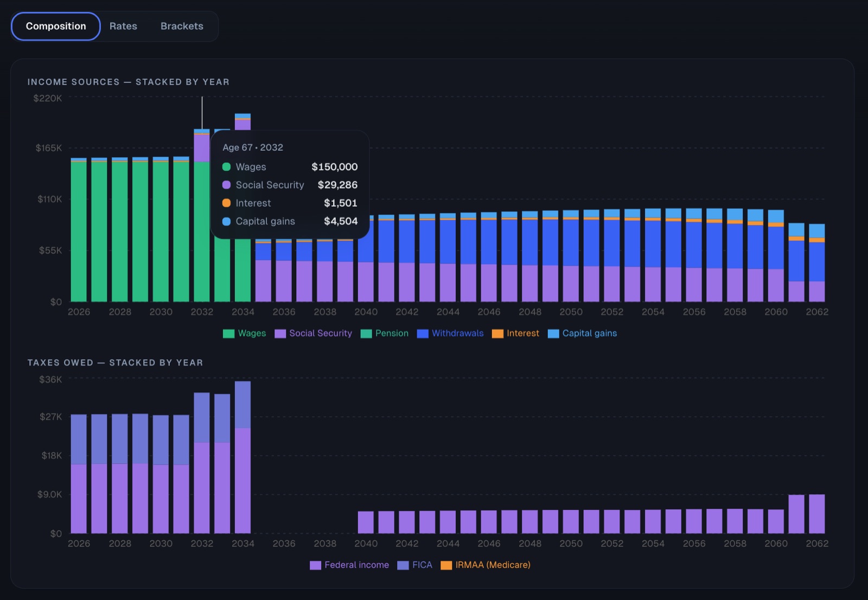
Task: Click the $9.0K taxes axis label
Action: [x=49, y=495]
